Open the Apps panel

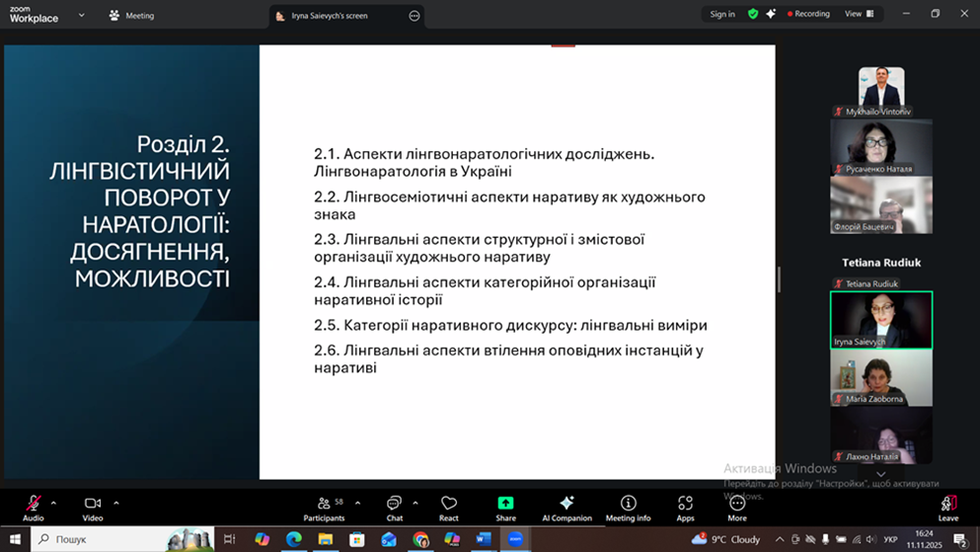685,508
